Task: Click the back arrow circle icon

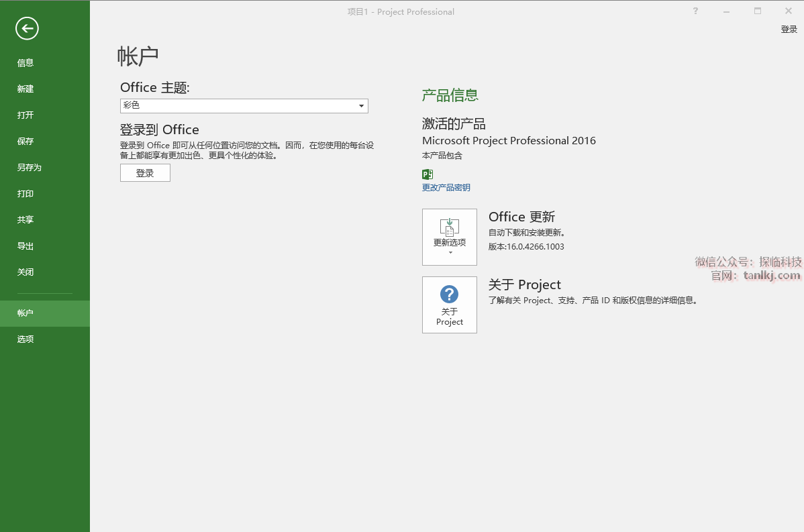Action: tap(28, 28)
